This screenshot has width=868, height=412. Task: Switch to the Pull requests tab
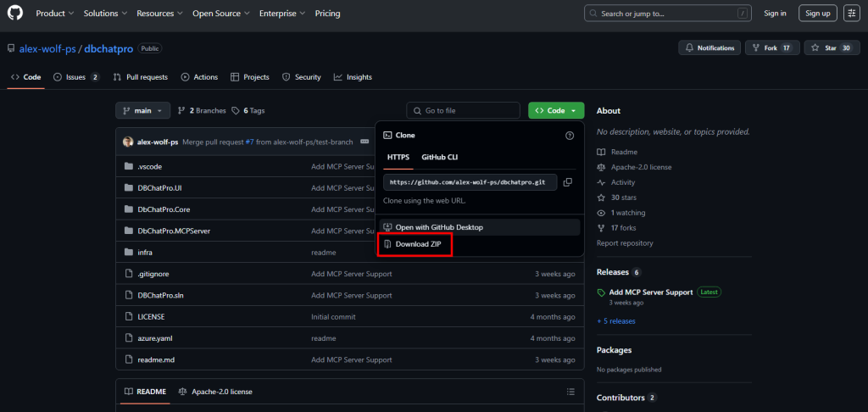(141, 77)
